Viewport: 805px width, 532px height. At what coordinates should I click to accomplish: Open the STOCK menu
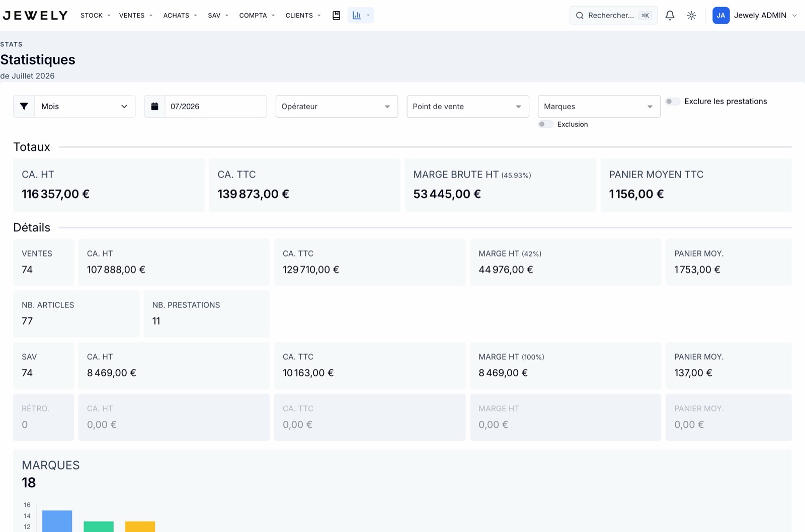(96, 16)
